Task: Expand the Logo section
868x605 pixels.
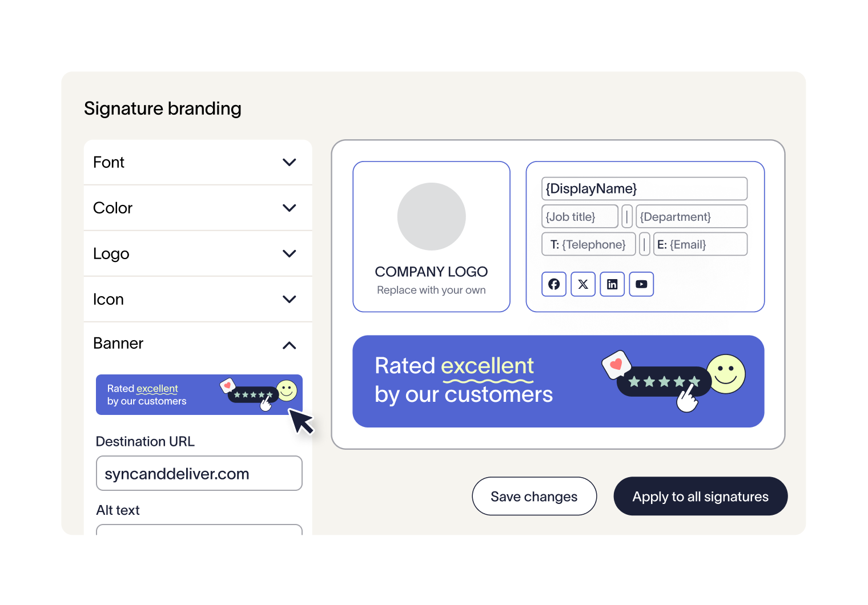Action: click(290, 254)
